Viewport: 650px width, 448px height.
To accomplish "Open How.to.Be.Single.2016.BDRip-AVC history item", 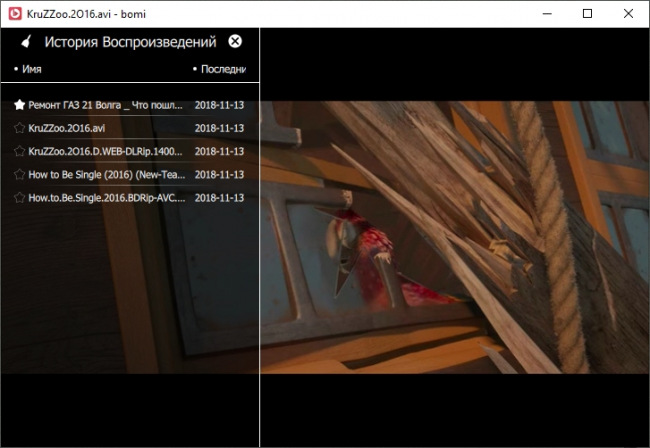I will (x=107, y=198).
